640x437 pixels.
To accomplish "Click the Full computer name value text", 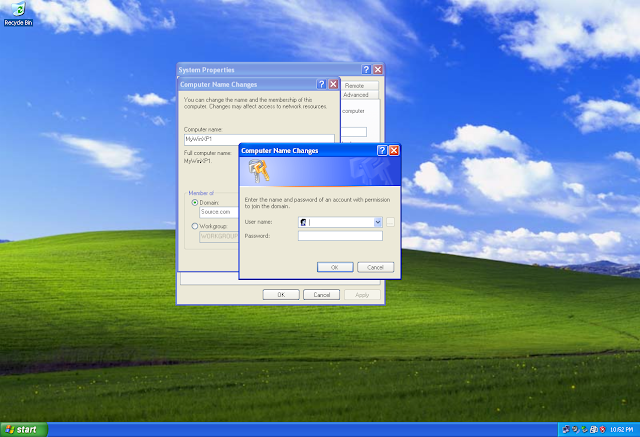I will coord(198,161).
